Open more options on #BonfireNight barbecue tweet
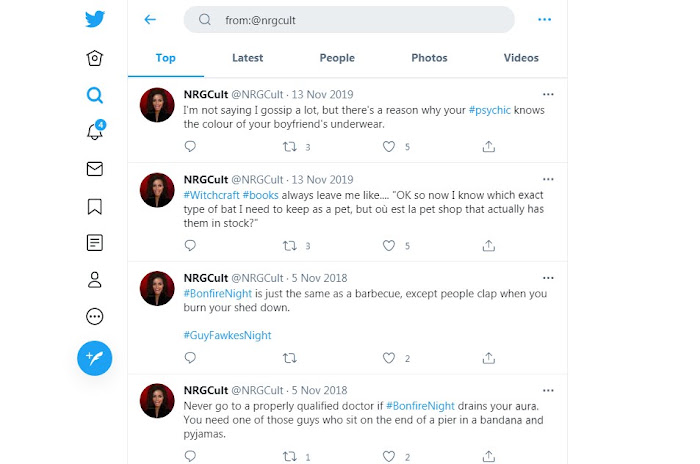This screenshot has height=464, width=700. (x=548, y=278)
